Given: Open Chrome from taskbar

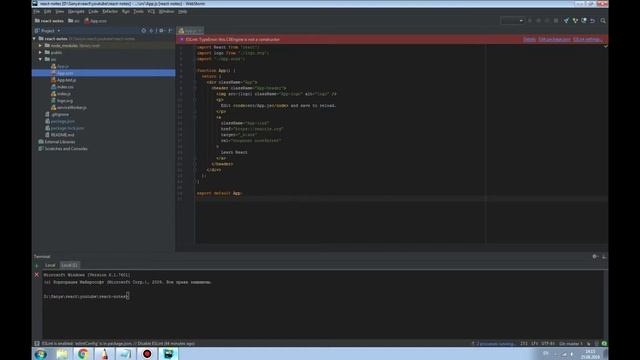Looking at the screenshot, I should pos(83,354).
